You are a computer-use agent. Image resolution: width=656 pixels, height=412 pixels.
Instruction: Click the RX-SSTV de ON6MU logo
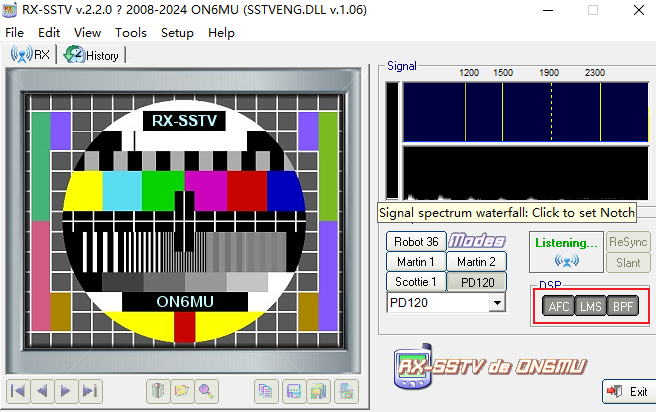coord(489,367)
